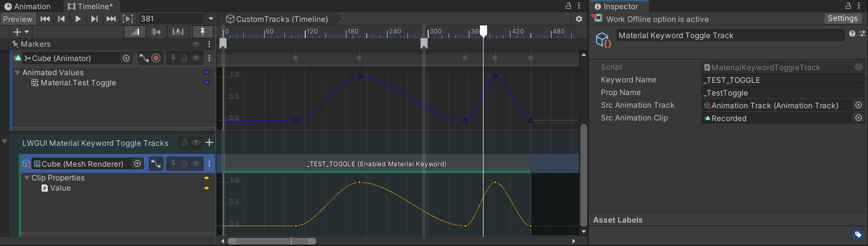This screenshot has width=868, height=246.
Task: Show curves for Cube (Mesh Renderer) track
Action: tap(156, 164)
